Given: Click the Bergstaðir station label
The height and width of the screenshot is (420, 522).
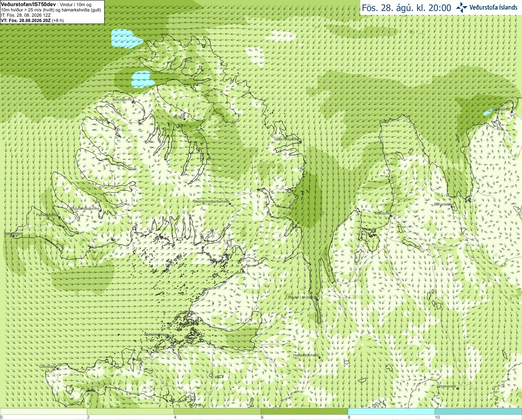Looking at the screenshot, I should pyautogui.click(x=442, y=204).
